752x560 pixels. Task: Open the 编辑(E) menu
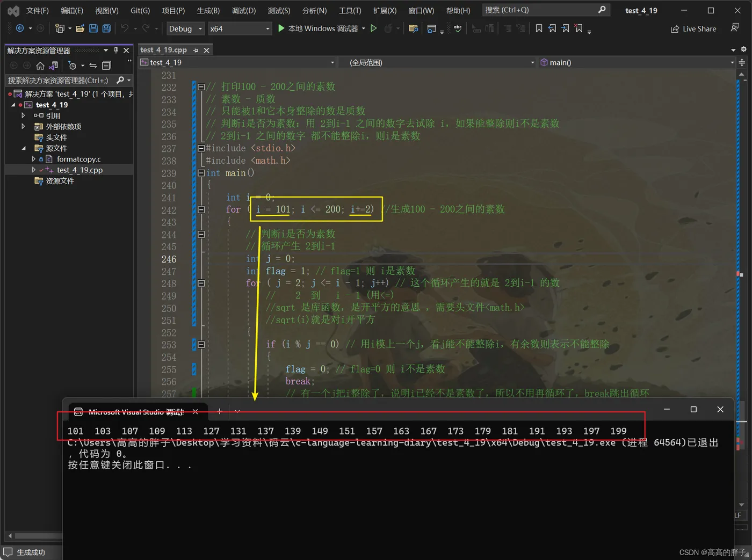(x=72, y=10)
